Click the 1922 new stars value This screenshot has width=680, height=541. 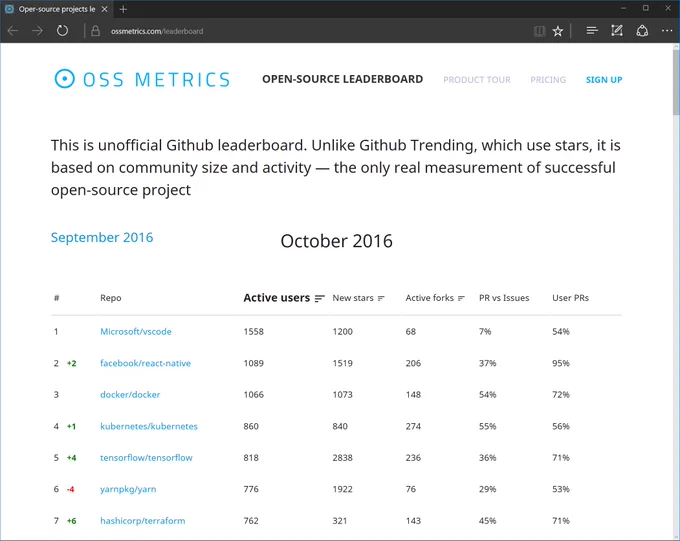pos(343,489)
